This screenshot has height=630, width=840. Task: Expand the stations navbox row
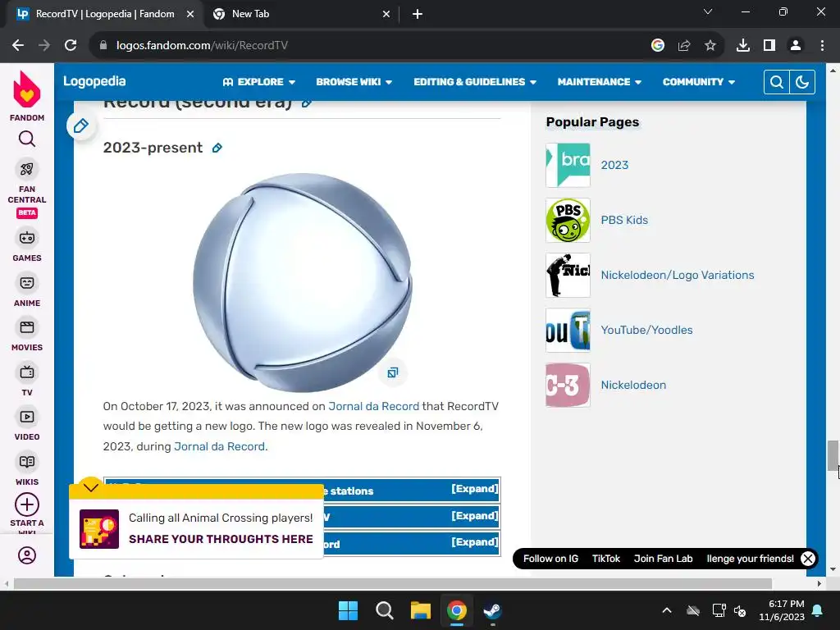pyautogui.click(x=475, y=489)
